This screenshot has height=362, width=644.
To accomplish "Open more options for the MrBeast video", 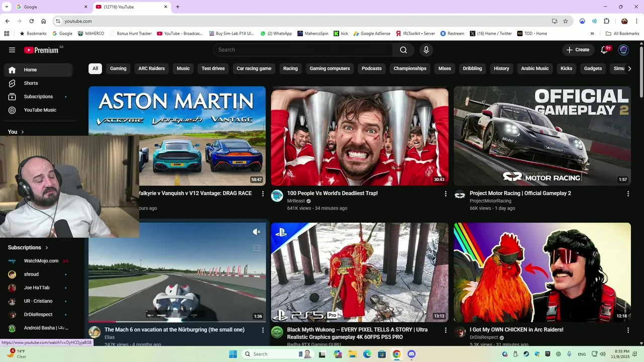I will [x=445, y=194].
